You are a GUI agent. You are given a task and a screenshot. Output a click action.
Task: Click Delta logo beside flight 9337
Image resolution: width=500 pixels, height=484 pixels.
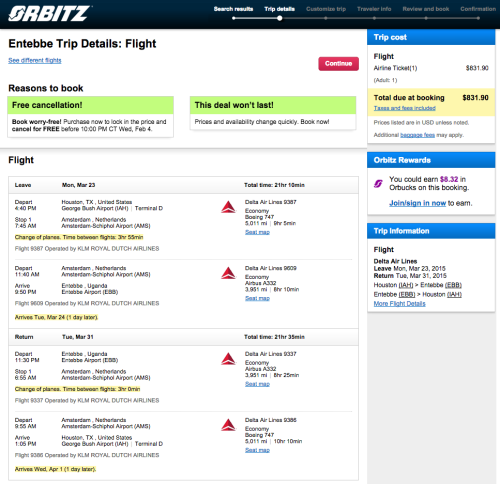coord(228,359)
